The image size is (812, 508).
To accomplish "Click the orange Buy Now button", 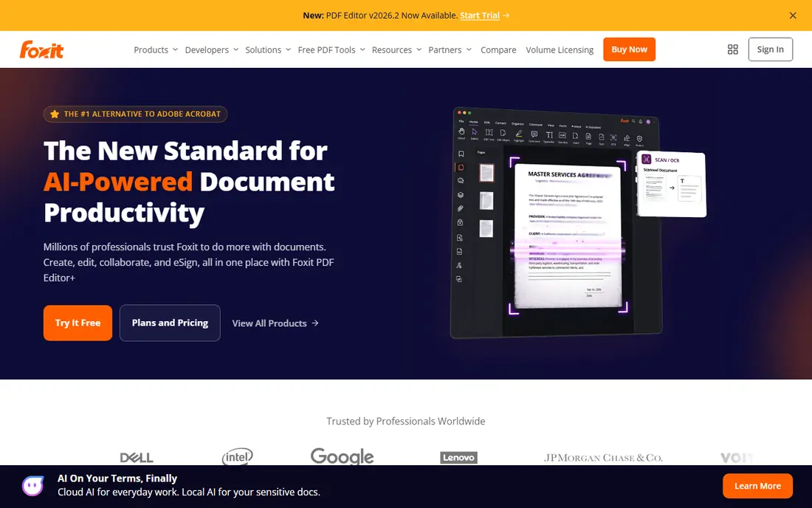I will click(629, 49).
